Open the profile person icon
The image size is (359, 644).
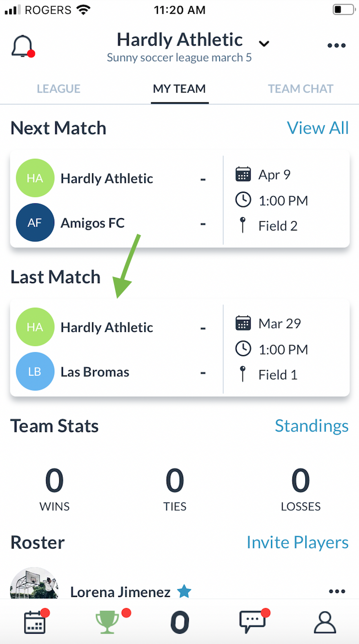pyautogui.click(x=324, y=622)
